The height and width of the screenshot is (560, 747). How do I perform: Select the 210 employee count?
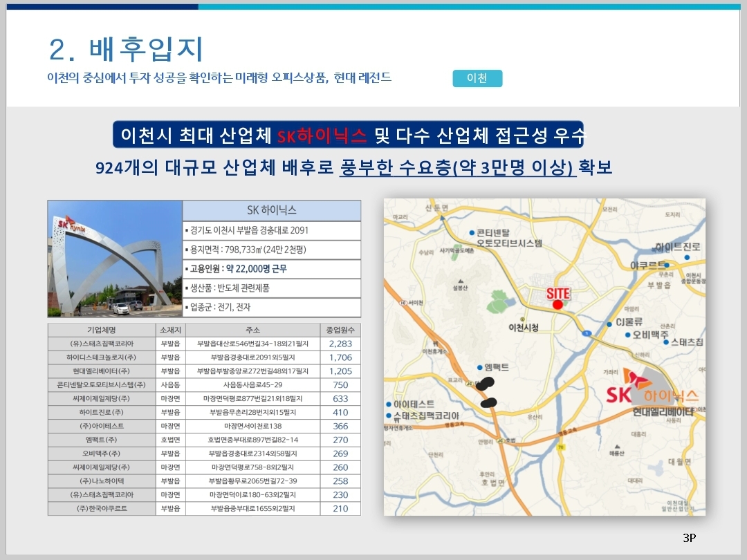pyautogui.click(x=340, y=509)
